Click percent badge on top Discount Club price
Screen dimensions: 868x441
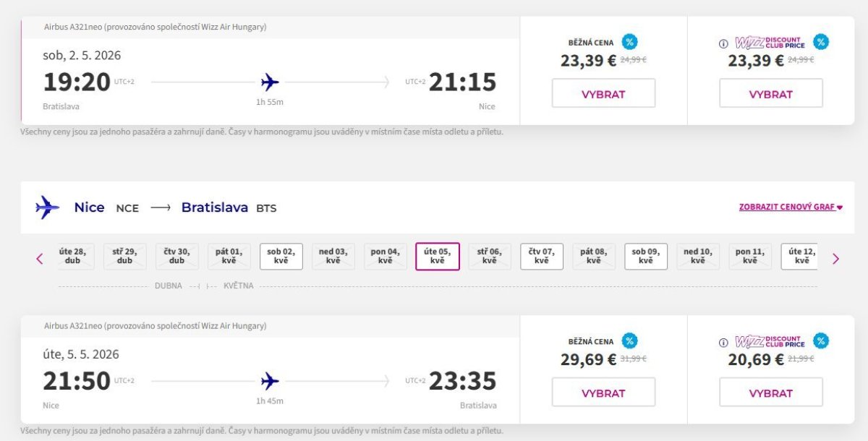(x=820, y=42)
